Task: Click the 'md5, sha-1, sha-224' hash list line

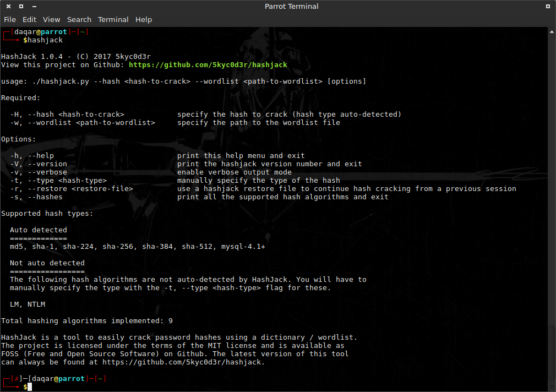Action: [x=138, y=247]
